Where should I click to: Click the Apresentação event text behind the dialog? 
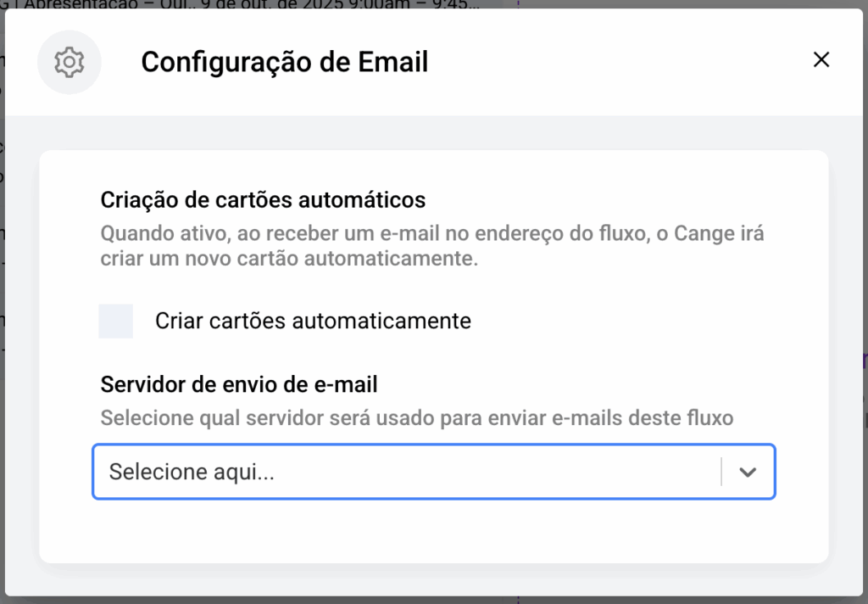pos(254,4)
